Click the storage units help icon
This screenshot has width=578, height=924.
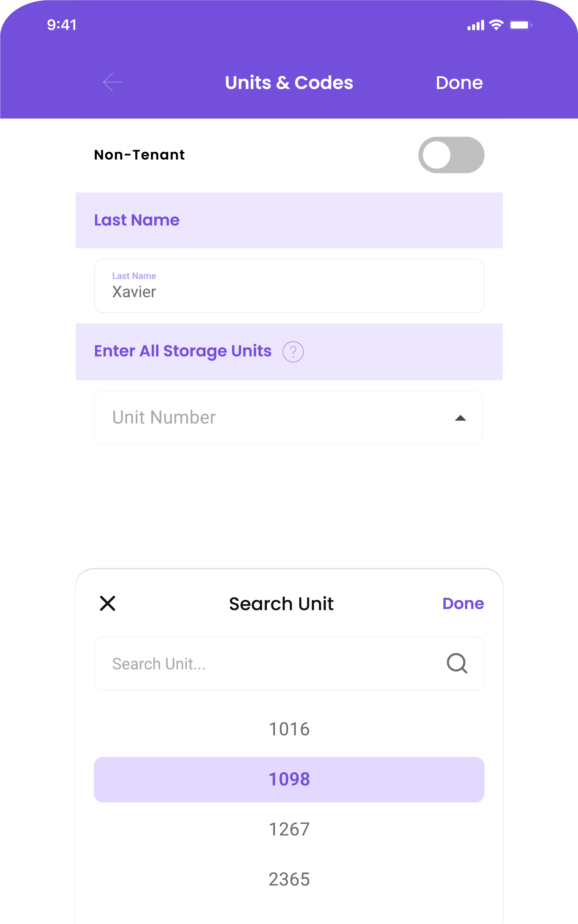[x=293, y=352]
